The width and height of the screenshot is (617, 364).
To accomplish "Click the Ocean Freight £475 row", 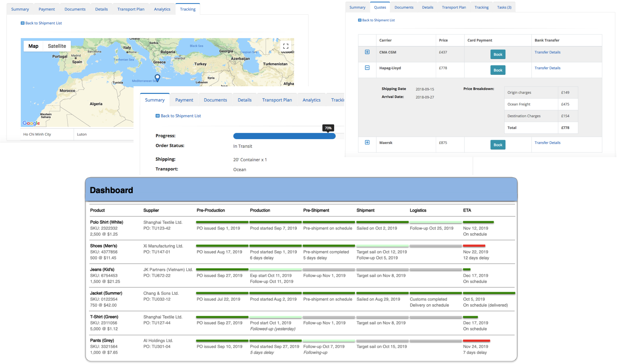I will click(541, 104).
